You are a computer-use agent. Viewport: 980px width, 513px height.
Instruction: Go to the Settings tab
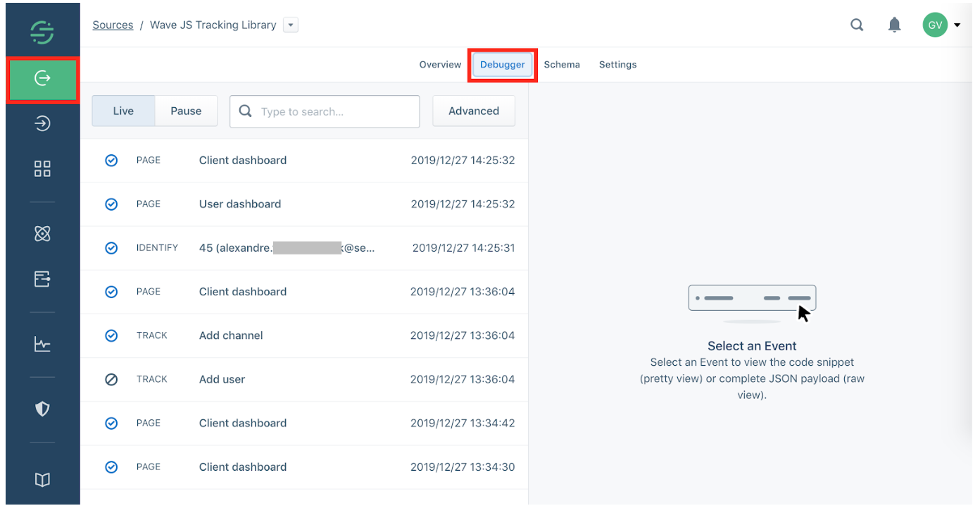pos(617,65)
